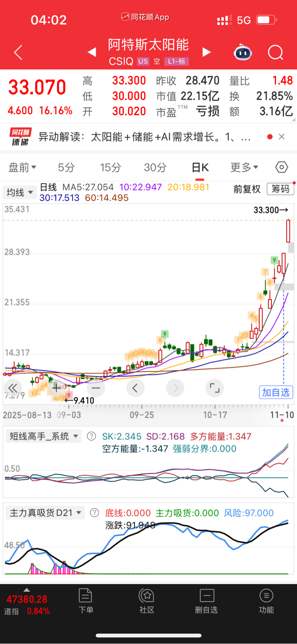The image size is (297, 644).
Task: Switch to the 30分 chart tab
Action: (155, 167)
